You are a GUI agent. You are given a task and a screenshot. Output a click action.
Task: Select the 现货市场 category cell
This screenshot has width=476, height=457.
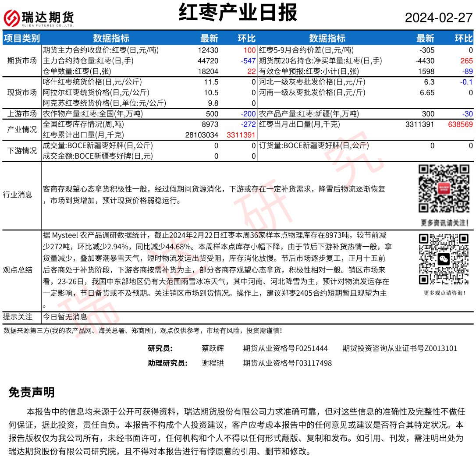point(22,92)
